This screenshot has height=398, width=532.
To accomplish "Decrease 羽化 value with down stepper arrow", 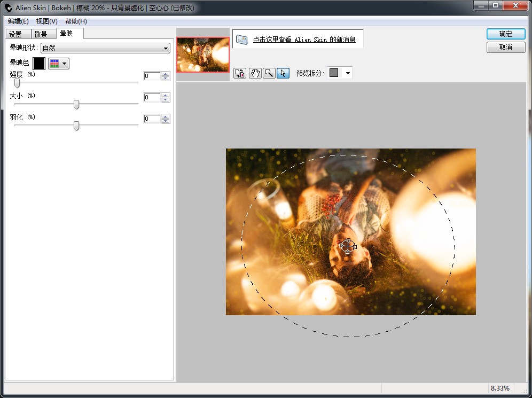I will (x=166, y=121).
